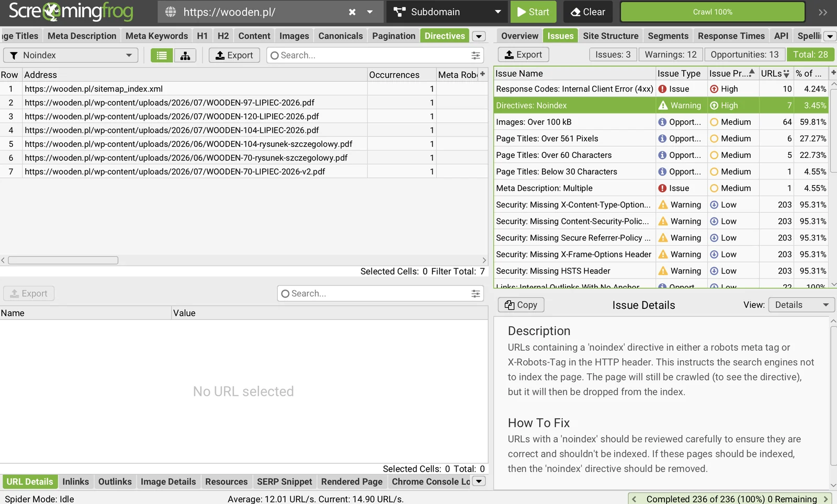Click the horizontal scrollbar in URL table
837x504 pixels.
click(63, 260)
